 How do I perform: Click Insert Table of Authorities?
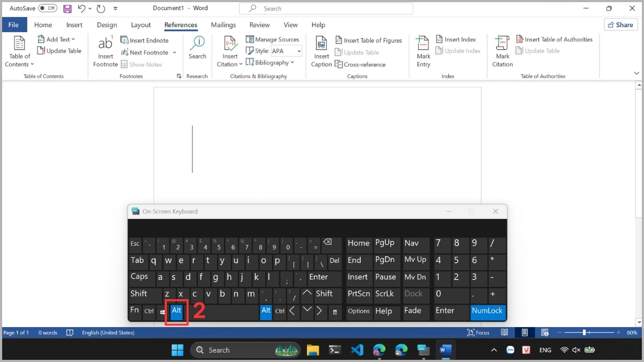click(x=554, y=39)
